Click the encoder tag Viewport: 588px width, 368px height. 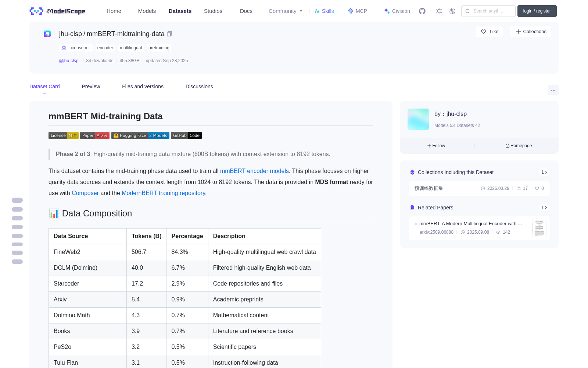[105, 48]
